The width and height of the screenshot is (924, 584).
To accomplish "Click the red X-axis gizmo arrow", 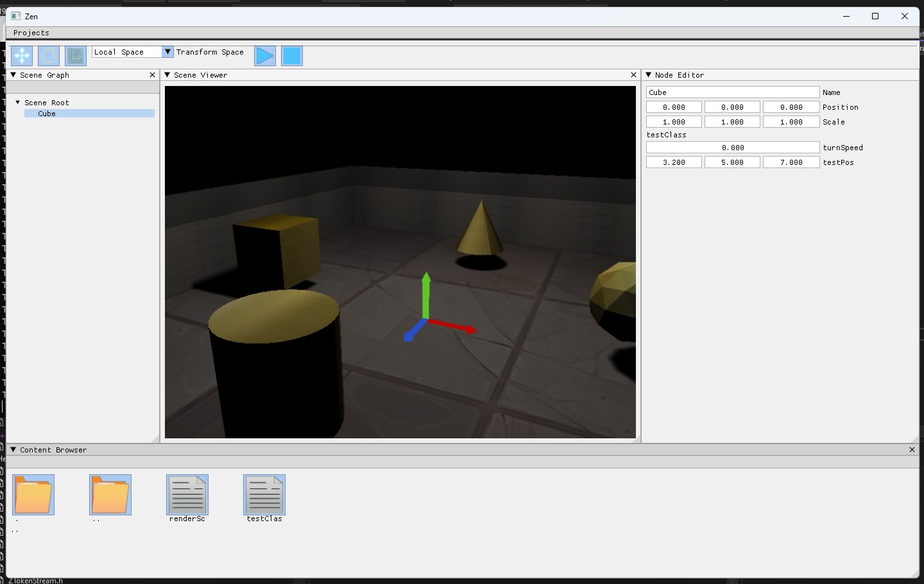I will 453,327.
